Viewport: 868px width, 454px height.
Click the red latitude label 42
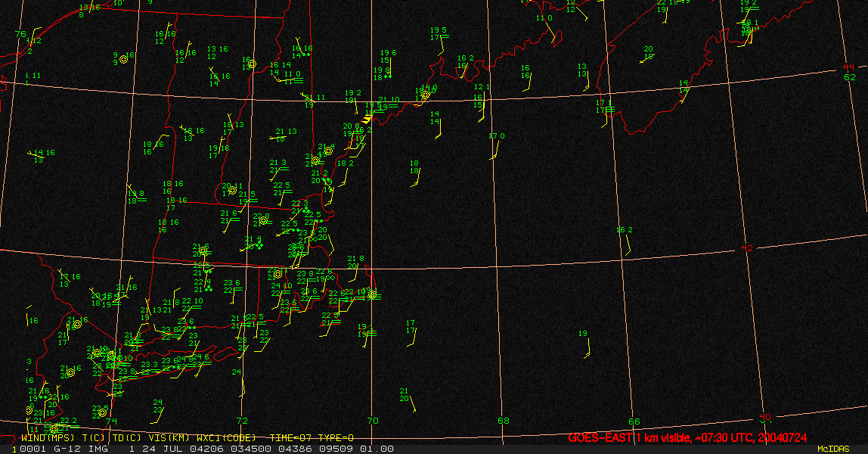[x=747, y=249]
